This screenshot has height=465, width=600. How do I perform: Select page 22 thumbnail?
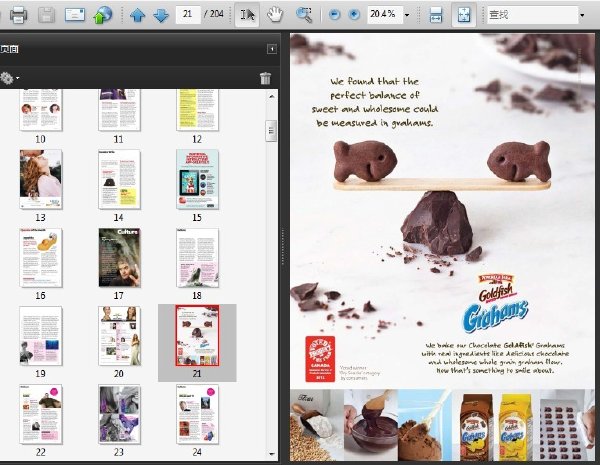pyautogui.click(x=41, y=414)
